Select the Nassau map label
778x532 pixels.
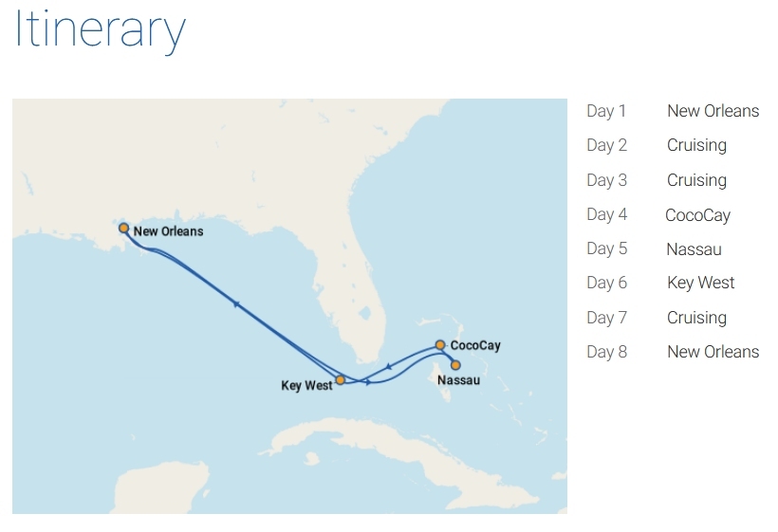(458, 380)
